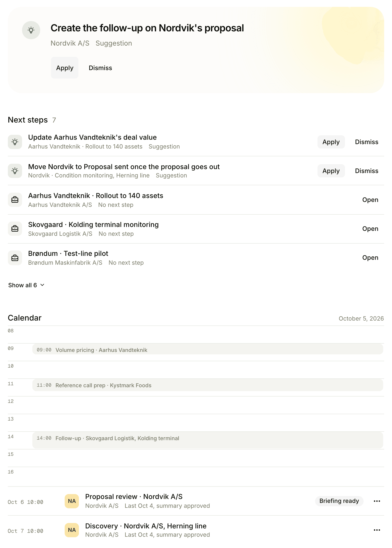Click the lightbulb icon for Aarhus Vandteknik deal value

(x=15, y=142)
